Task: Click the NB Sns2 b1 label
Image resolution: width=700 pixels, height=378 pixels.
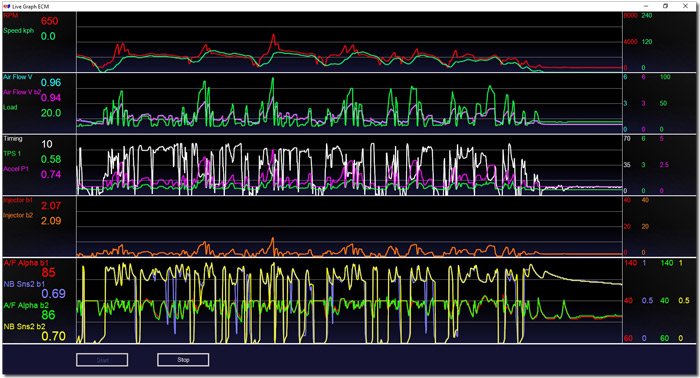Action: pyautogui.click(x=24, y=284)
